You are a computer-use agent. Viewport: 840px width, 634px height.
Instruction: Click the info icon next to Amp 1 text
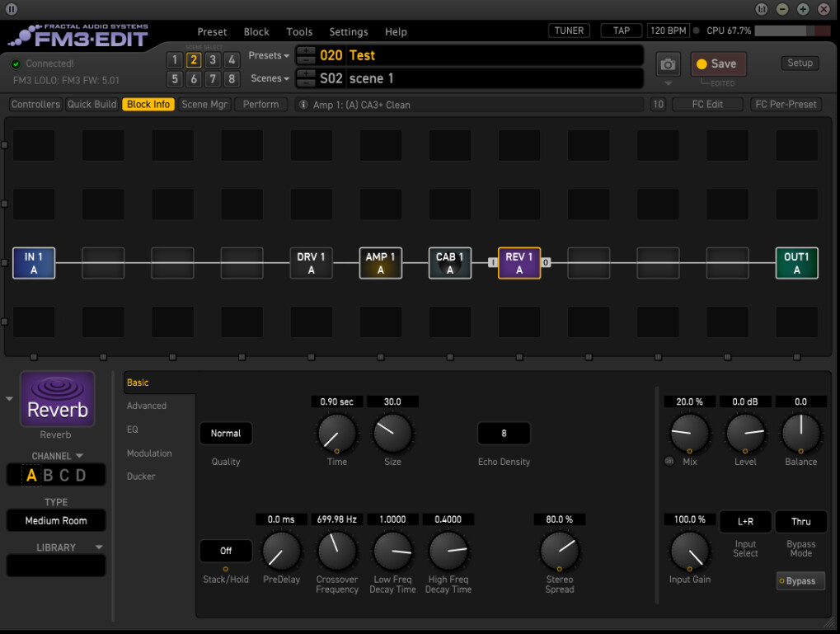[x=303, y=105]
